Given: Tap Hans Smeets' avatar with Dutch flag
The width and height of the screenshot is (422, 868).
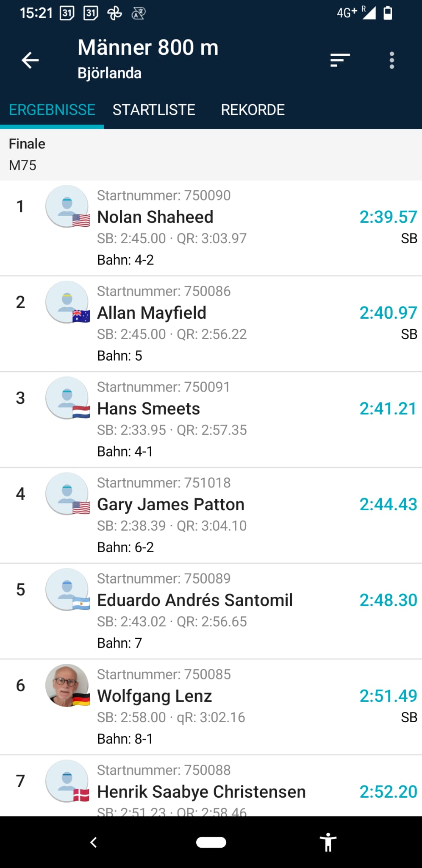Looking at the screenshot, I should point(67,398).
